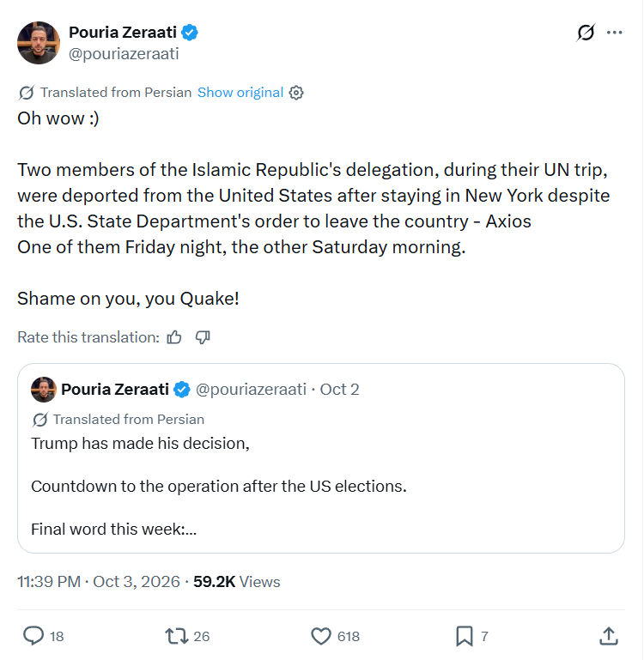Like the tweet with heart icon
The image size is (644, 660).
(x=321, y=636)
